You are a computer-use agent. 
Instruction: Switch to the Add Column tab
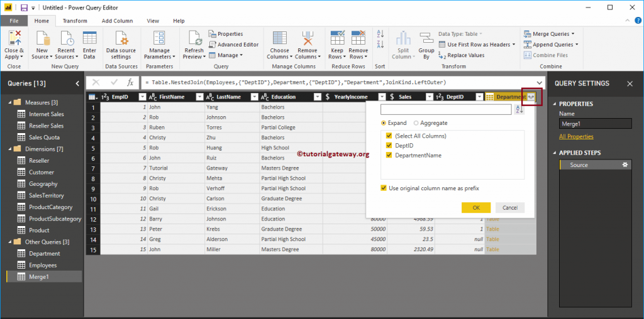point(117,21)
